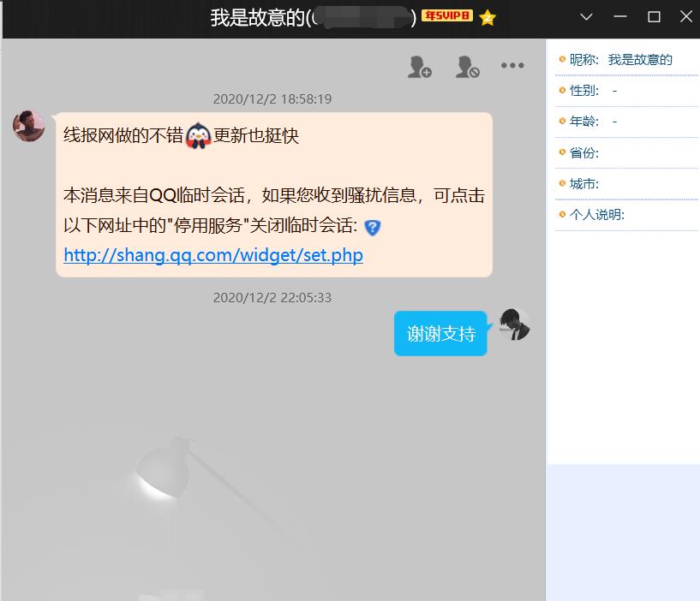Expand the title bar chevron menu

coord(586,15)
